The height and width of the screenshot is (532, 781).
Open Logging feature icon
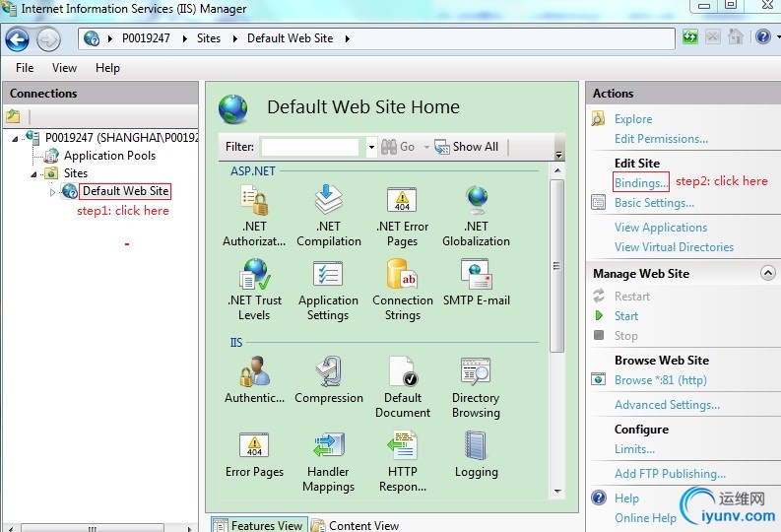tap(476, 445)
